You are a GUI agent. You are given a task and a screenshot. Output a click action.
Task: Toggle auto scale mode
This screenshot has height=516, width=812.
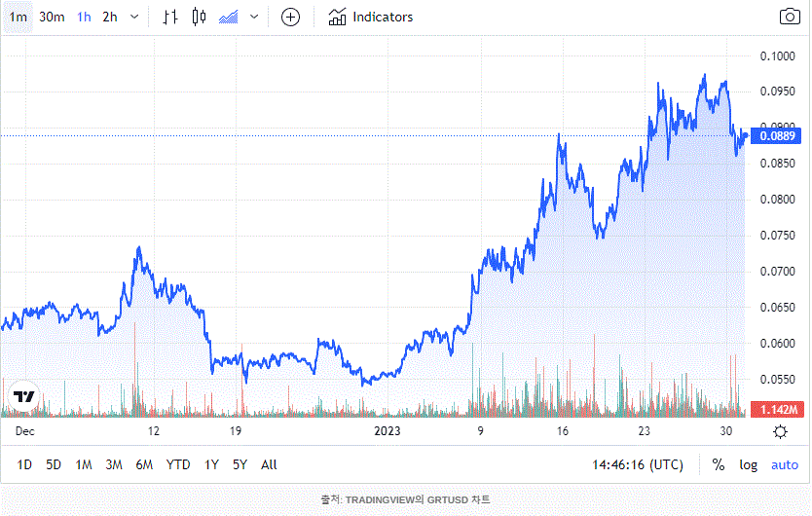[785, 464]
